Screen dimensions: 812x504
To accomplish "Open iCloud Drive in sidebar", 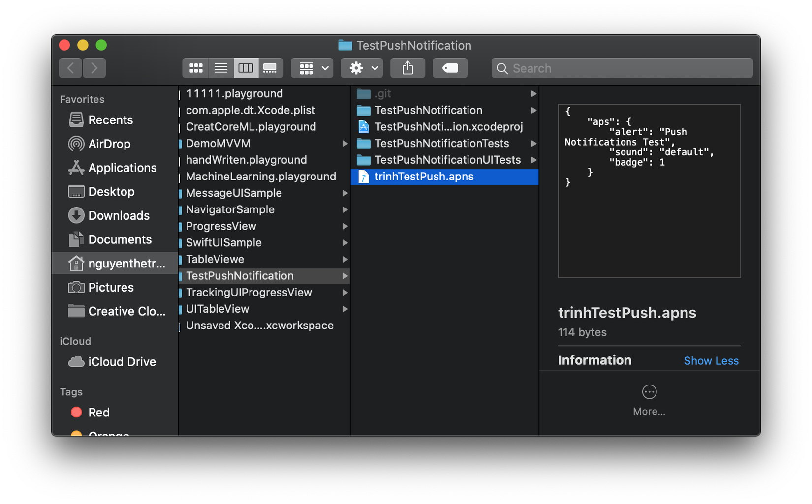I will coord(122,362).
